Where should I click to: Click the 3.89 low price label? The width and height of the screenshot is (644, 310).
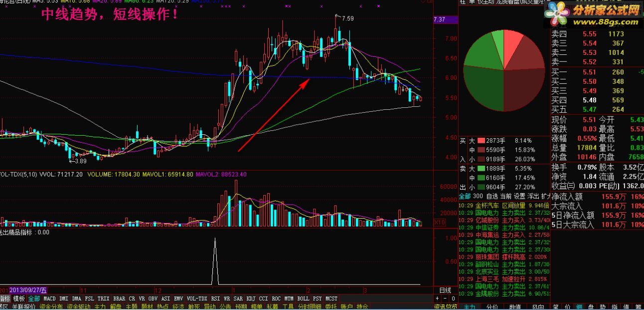tap(80, 161)
